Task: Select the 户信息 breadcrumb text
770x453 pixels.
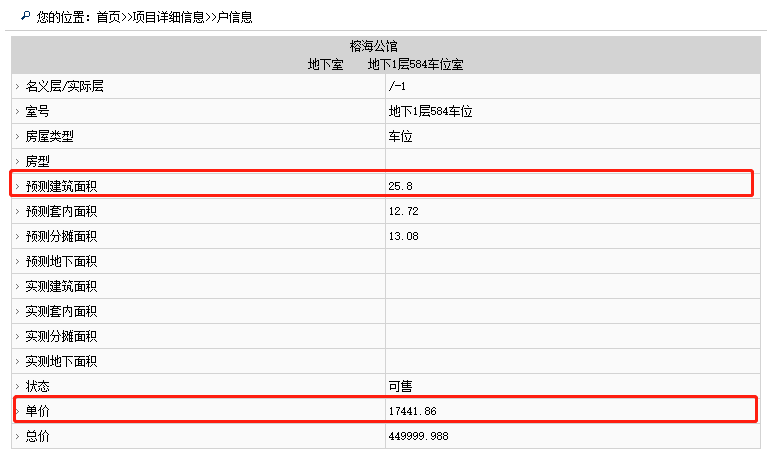Action: pos(234,17)
